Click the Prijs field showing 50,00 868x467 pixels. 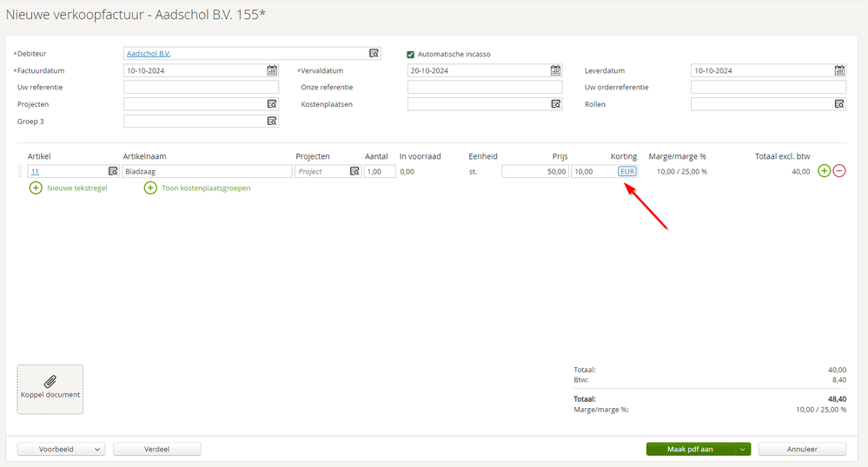click(534, 172)
